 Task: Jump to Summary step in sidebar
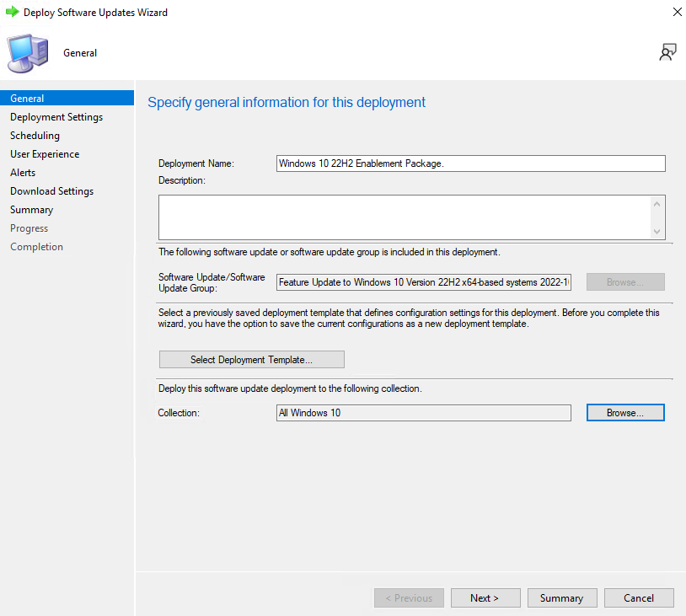point(31,210)
